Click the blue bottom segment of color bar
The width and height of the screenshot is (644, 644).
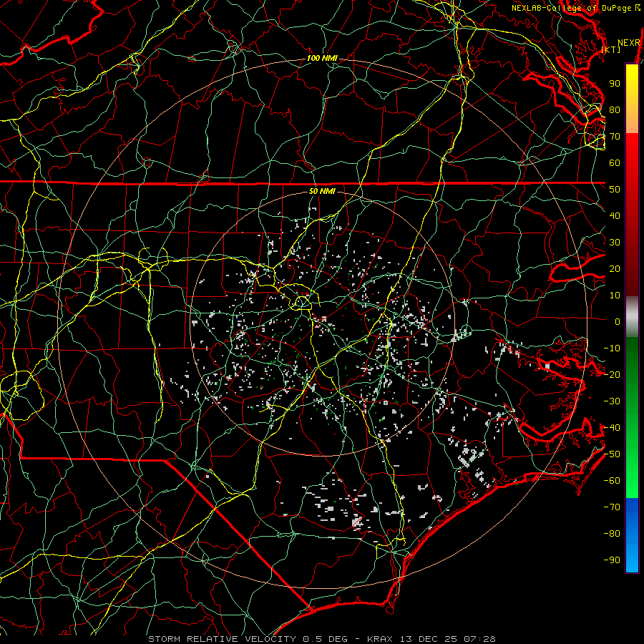632,535
